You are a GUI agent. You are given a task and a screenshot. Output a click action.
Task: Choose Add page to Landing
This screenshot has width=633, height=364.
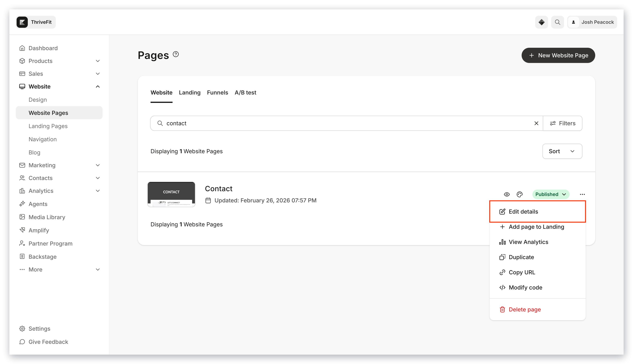[537, 227]
